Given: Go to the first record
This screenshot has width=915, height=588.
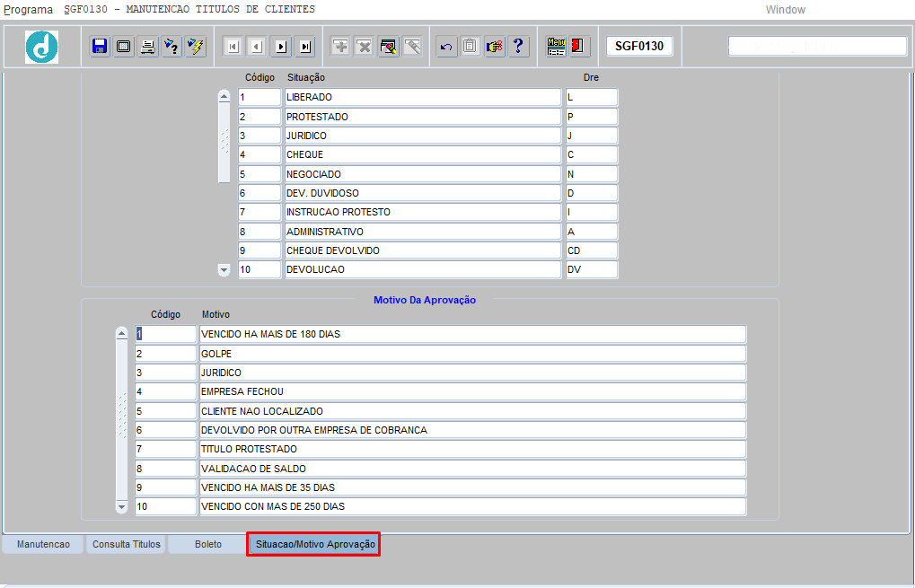Looking at the screenshot, I should [x=233, y=46].
